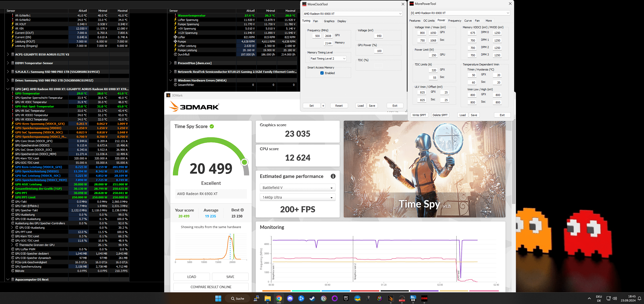Click Reset button in MoreClockTool

click(x=339, y=106)
